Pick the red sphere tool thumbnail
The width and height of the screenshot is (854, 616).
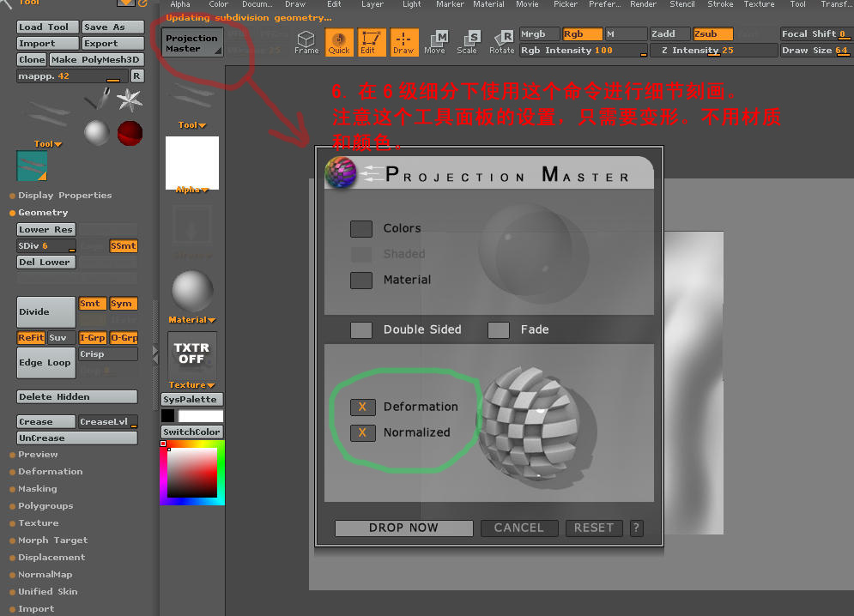click(x=130, y=133)
